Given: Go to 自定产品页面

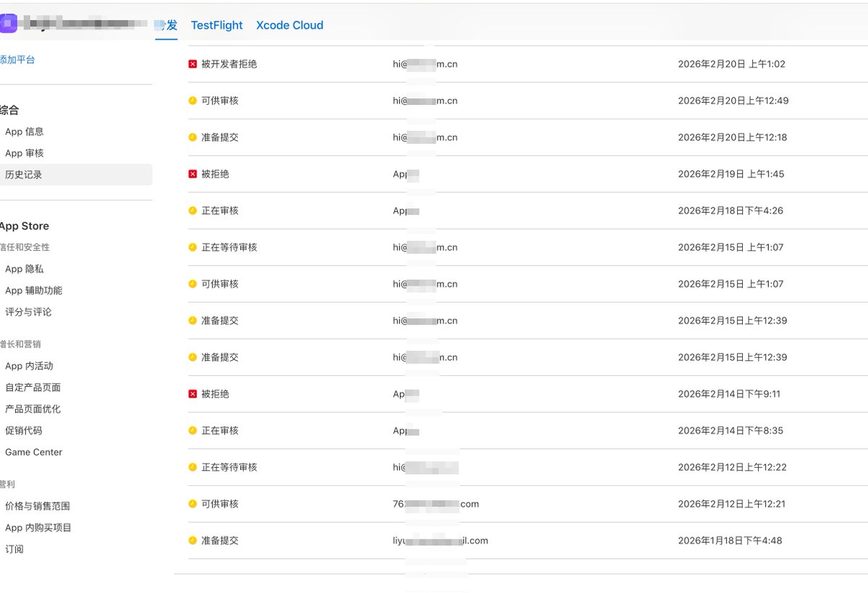Looking at the screenshot, I should click(33, 388).
